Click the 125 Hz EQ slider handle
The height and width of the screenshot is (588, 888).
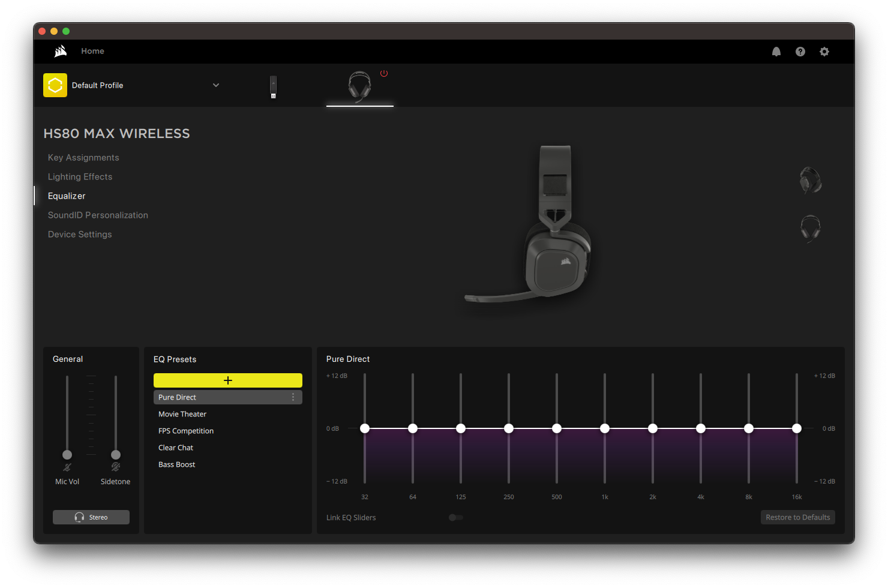tap(461, 428)
